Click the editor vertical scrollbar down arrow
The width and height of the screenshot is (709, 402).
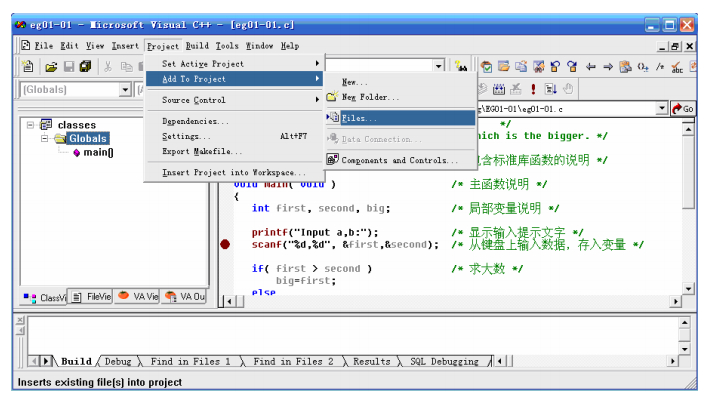click(688, 287)
